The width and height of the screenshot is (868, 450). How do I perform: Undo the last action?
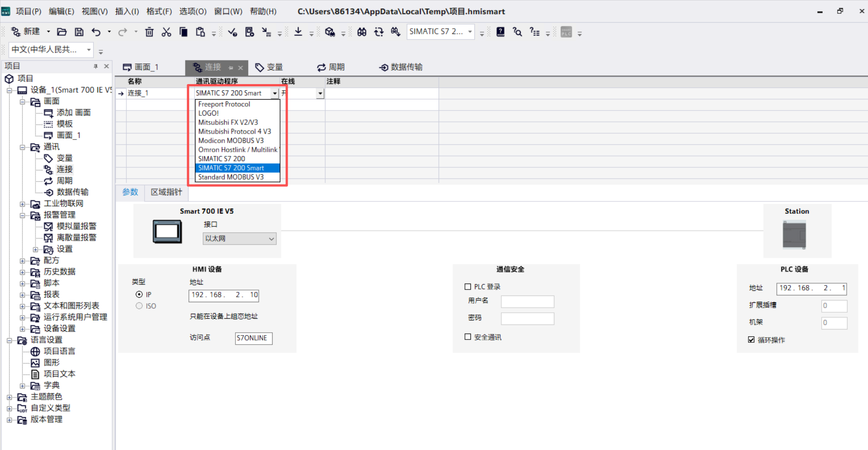coord(96,32)
